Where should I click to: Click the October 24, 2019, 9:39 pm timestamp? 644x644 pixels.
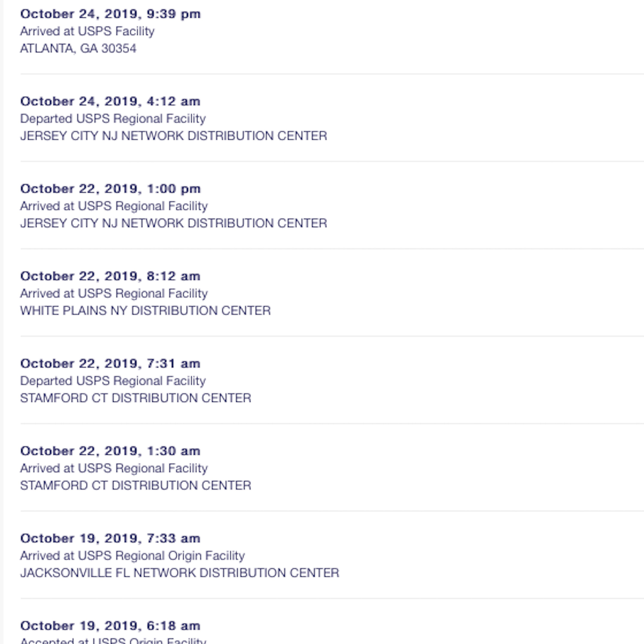pos(110,14)
